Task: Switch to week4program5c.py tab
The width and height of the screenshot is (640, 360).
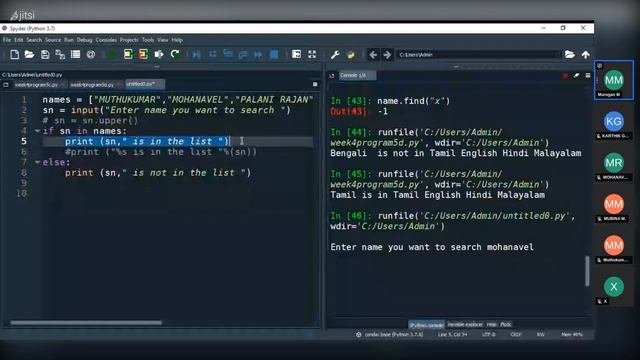Action: point(39,85)
